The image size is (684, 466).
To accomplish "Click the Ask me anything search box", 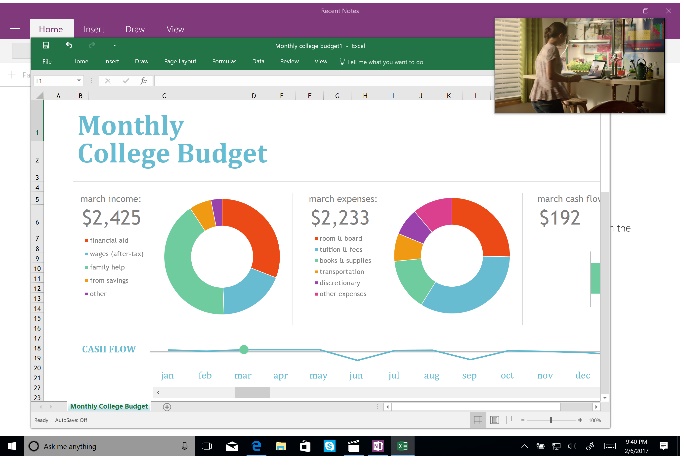I will (98, 446).
